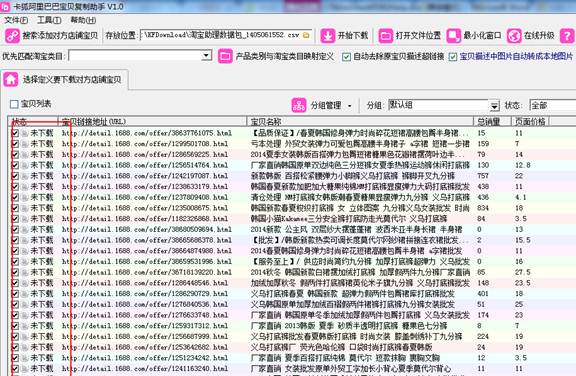Click URL ending 1253642682.html

[145, 347]
